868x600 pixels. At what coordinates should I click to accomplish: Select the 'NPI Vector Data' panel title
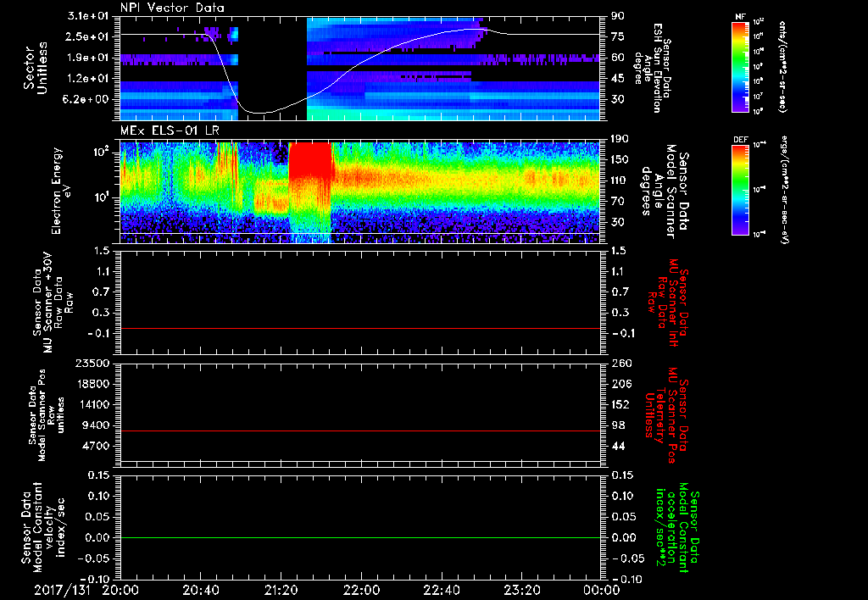[x=173, y=8]
